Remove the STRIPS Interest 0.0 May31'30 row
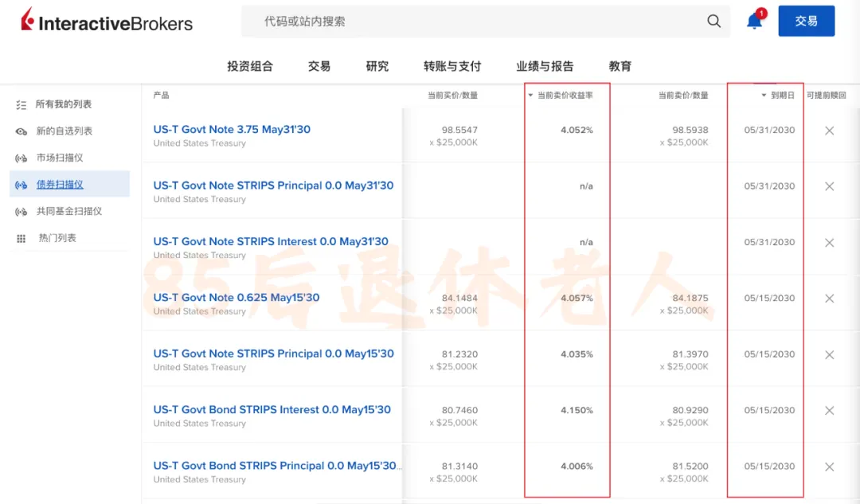 [x=829, y=242]
